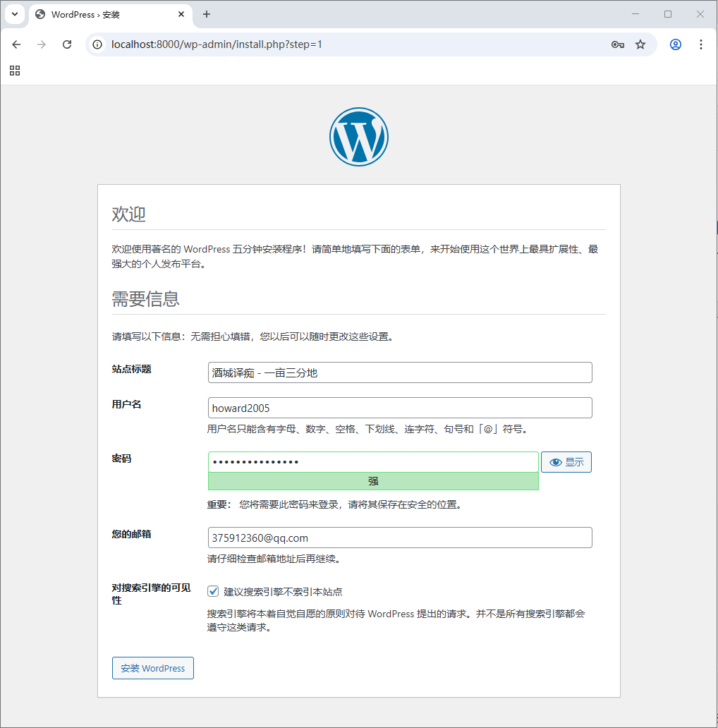The height and width of the screenshot is (728, 718).
Task: Maximize the Chrome window
Action: coord(668,14)
